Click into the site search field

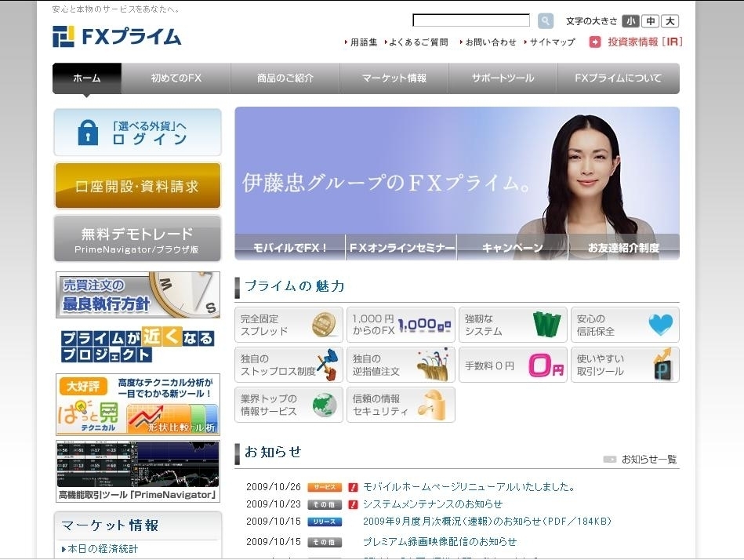(x=471, y=20)
